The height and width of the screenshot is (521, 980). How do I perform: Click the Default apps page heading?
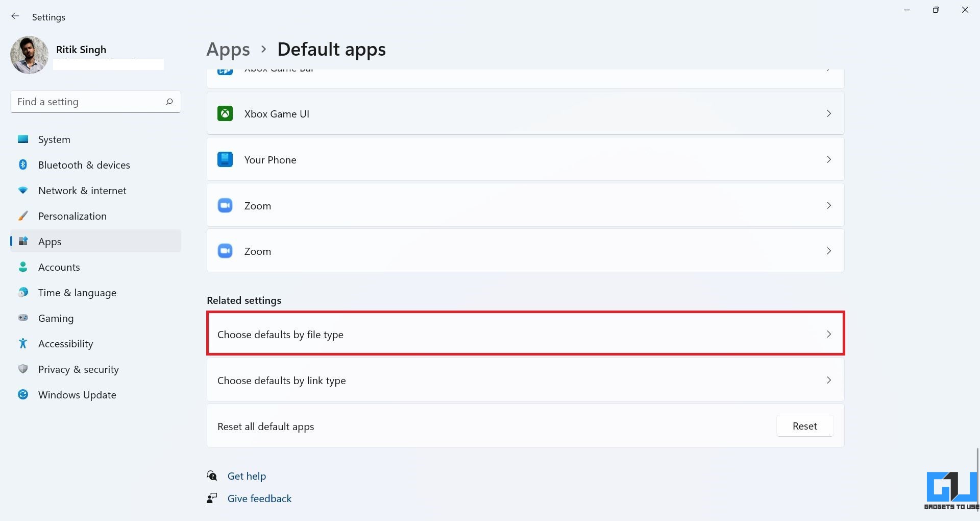pos(331,50)
